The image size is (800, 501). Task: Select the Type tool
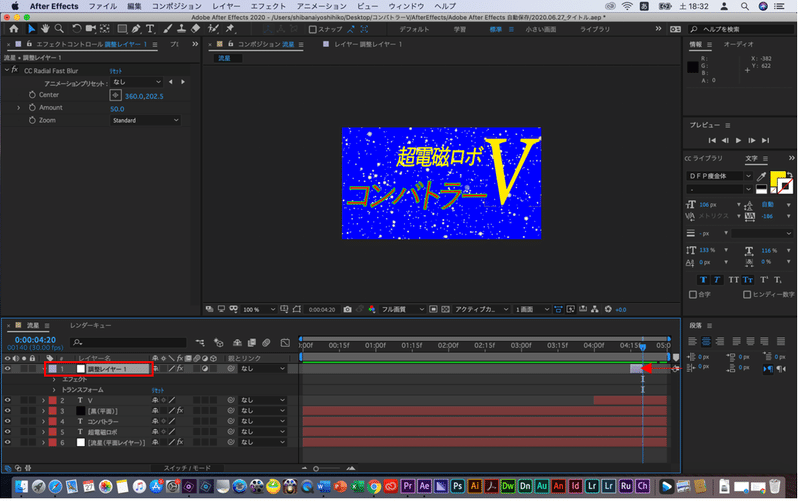(150, 29)
